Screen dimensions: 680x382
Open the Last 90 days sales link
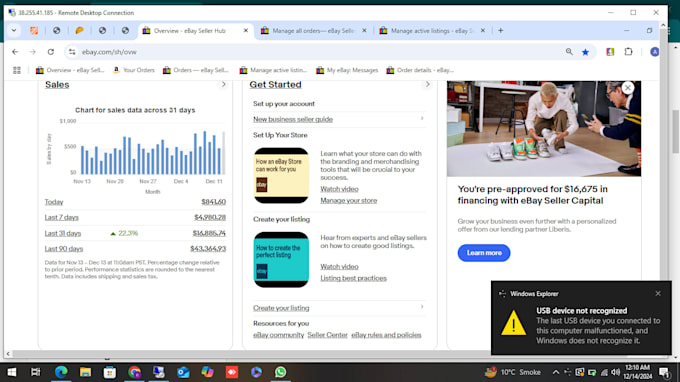64,249
